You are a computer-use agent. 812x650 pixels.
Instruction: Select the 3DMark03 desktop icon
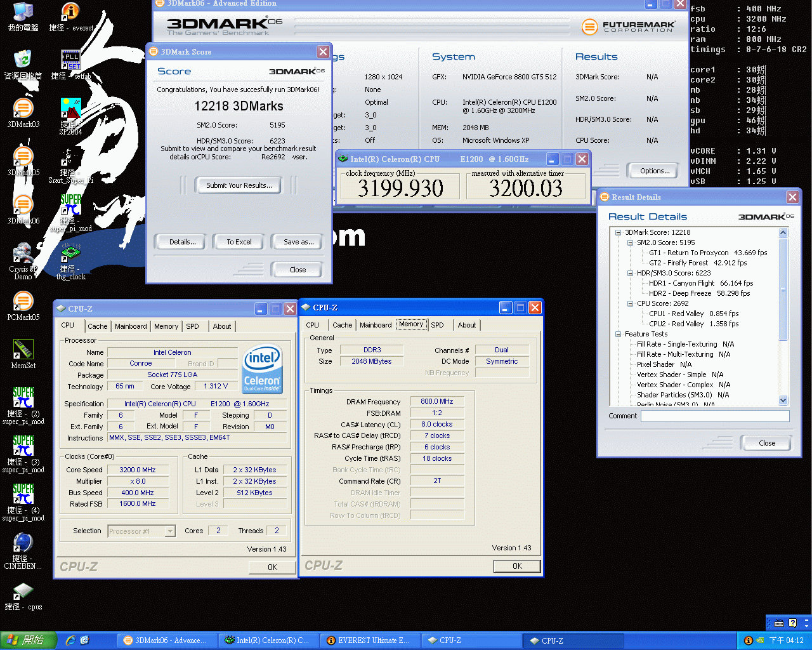click(23, 113)
